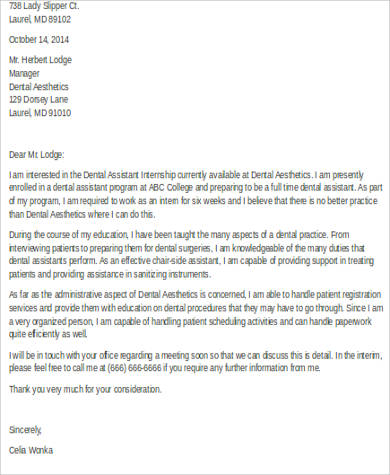Screen dimensions: 390x475
Task: Click the Sincerely closing line
Action: pyautogui.click(x=25, y=430)
